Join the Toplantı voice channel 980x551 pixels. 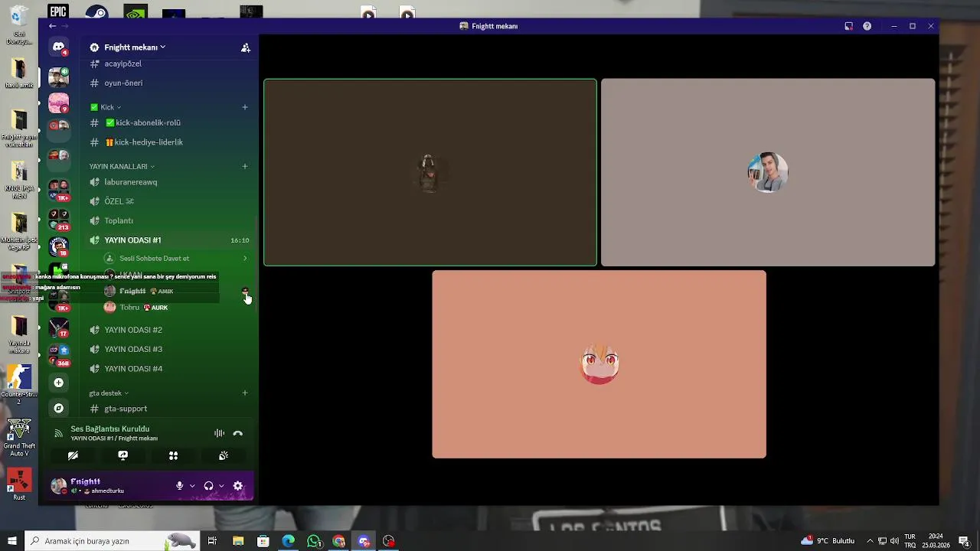point(119,220)
